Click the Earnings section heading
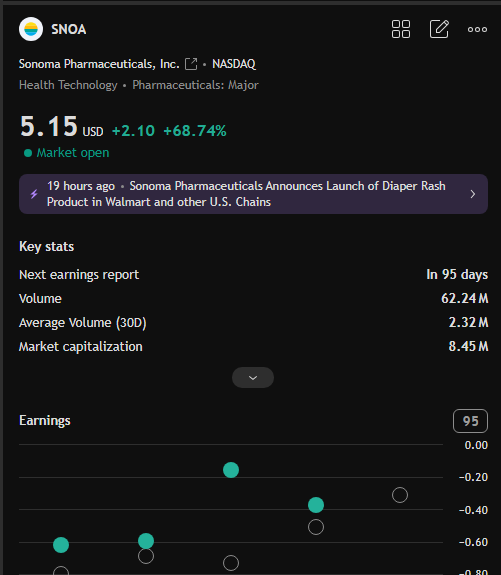The width and height of the screenshot is (501, 575). tap(45, 421)
